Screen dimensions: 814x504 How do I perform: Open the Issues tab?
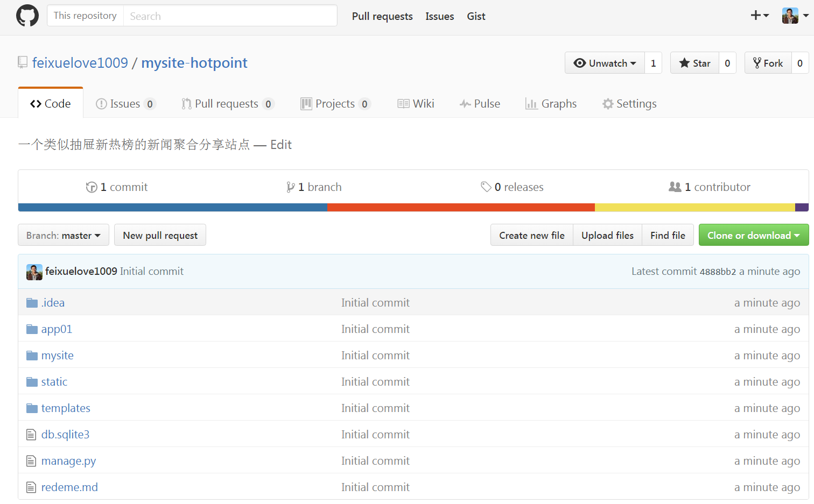125,104
